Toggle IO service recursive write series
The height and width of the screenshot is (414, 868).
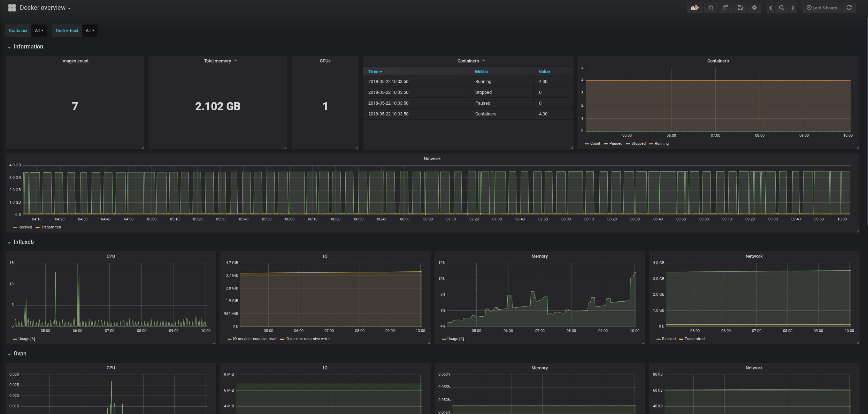tap(307, 339)
